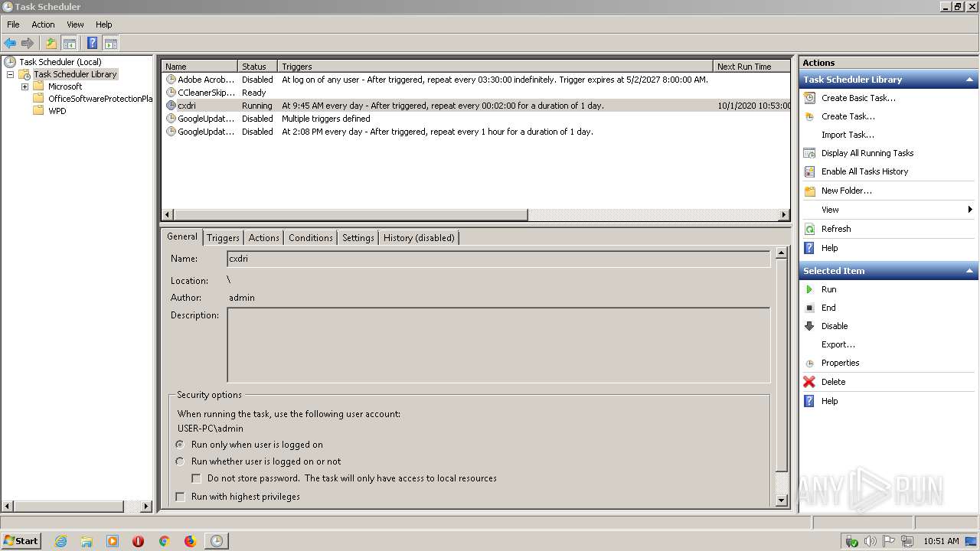Click the Properties icon under Selected Item

click(x=809, y=363)
